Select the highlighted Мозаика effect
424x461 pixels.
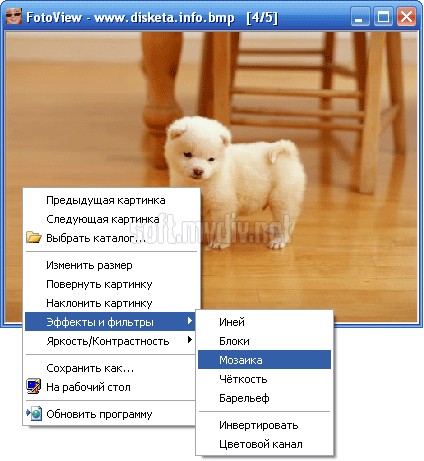point(264,360)
